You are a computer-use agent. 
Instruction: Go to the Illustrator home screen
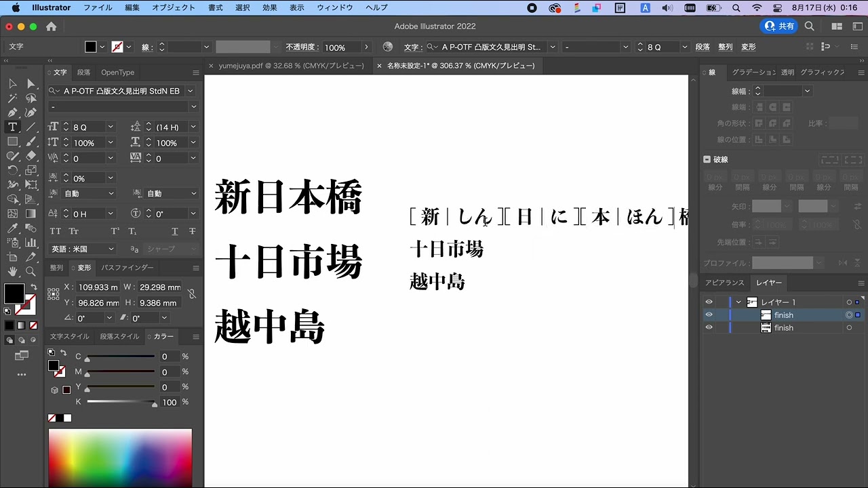coord(51,26)
